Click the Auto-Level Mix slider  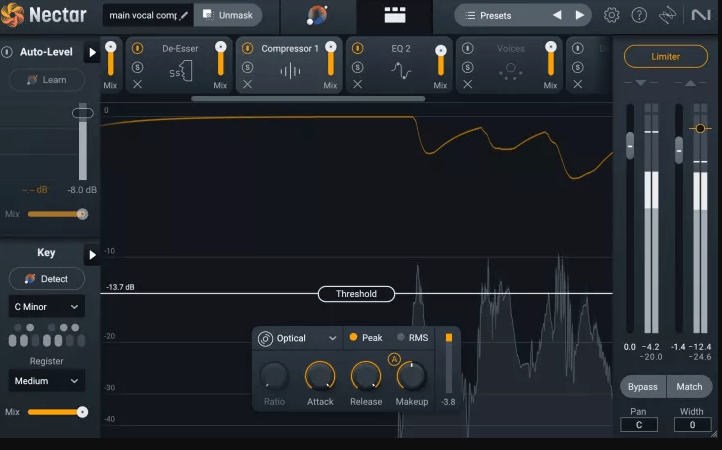coord(57,214)
